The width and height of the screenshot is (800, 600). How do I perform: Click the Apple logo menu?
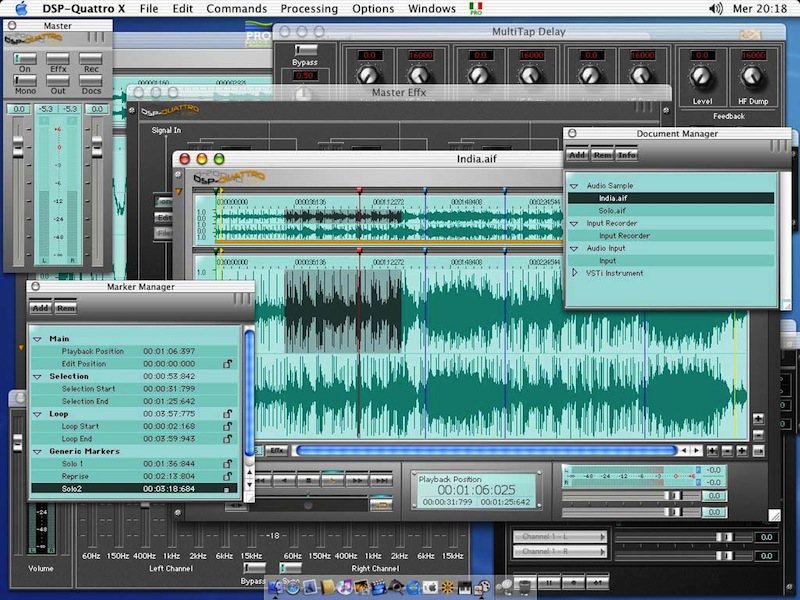[21, 8]
